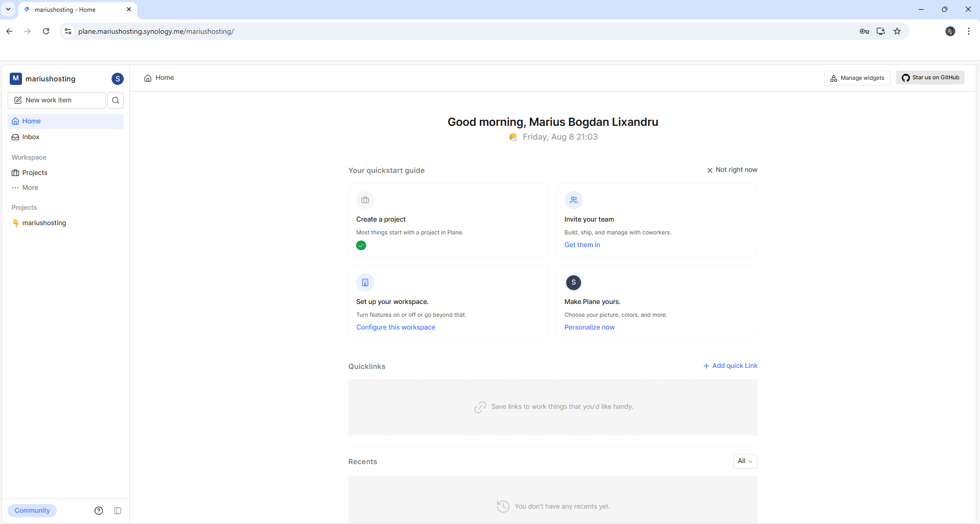Click the Home breadcrumb label
980x524 pixels.
[x=165, y=78]
